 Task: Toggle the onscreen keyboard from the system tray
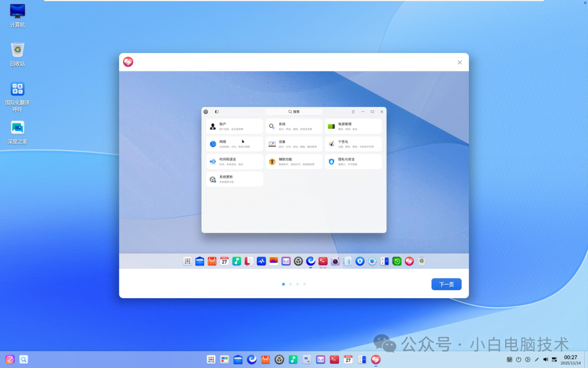pos(509,359)
